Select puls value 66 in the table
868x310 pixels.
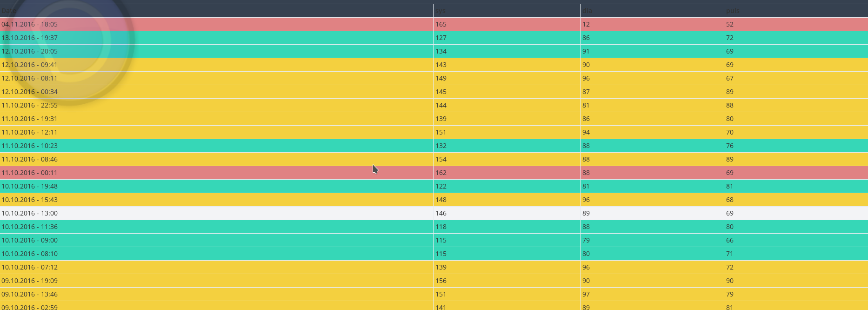click(x=796, y=240)
